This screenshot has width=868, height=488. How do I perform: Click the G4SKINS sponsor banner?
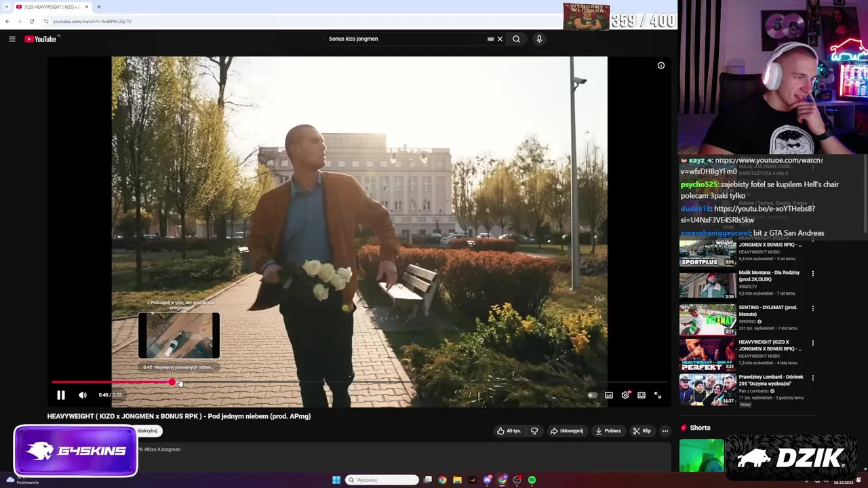(x=75, y=451)
